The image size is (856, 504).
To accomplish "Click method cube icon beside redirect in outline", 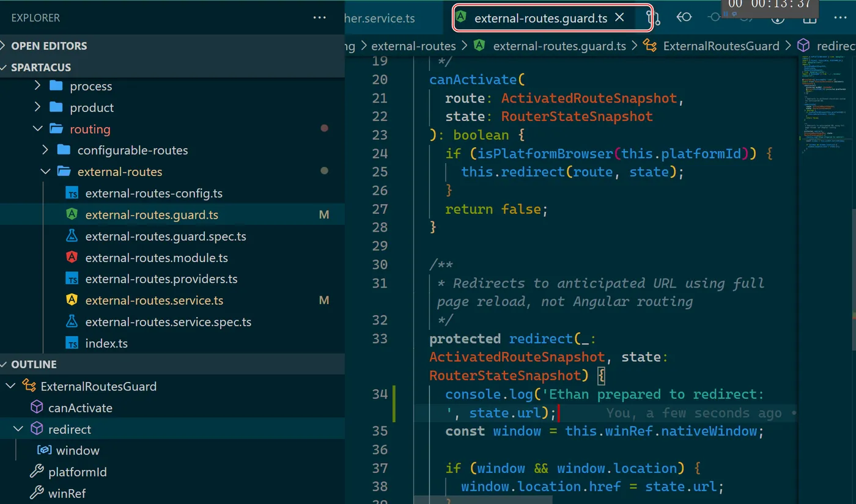I will point(37,428).
